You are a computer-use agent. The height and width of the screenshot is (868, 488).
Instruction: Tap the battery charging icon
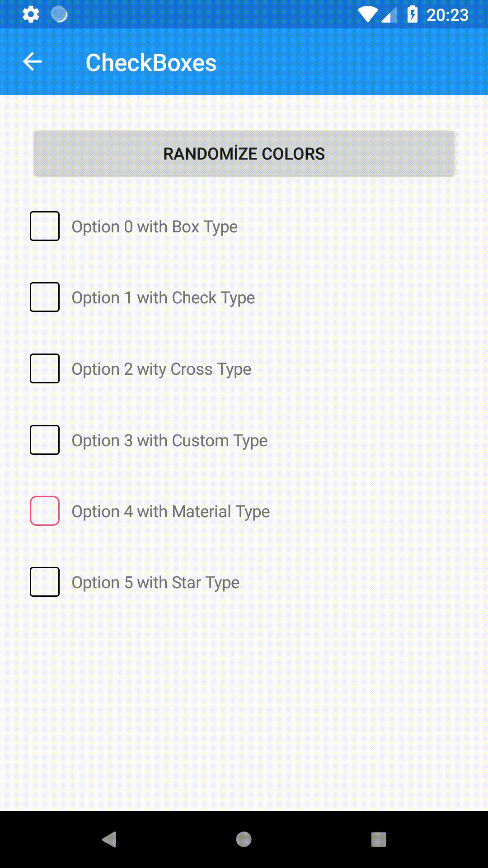[x=412, y=14]
